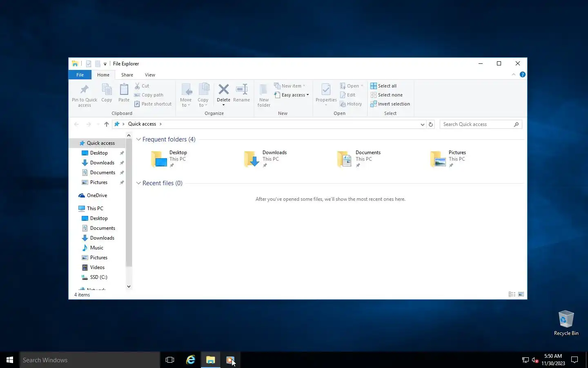Open the Desktop frequent folder

point(169,159)
